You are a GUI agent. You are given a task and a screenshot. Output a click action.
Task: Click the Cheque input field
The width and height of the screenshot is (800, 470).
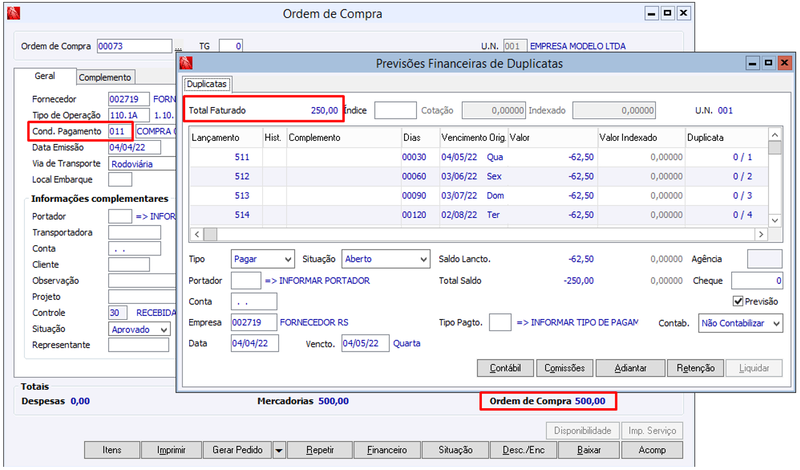(757, 281)
